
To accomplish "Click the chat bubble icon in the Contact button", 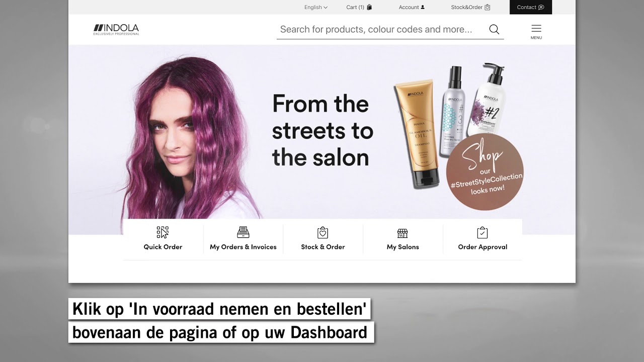I will [541, 7].
